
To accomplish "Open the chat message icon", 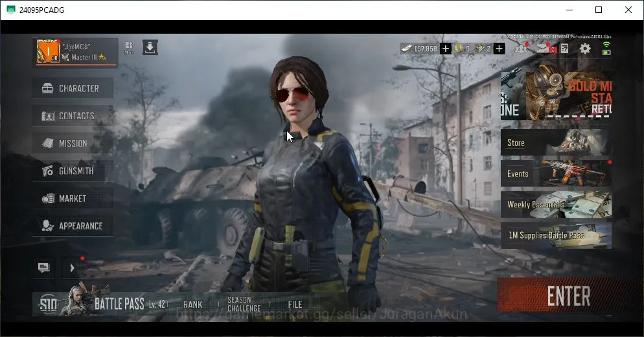I will point(44,268).
